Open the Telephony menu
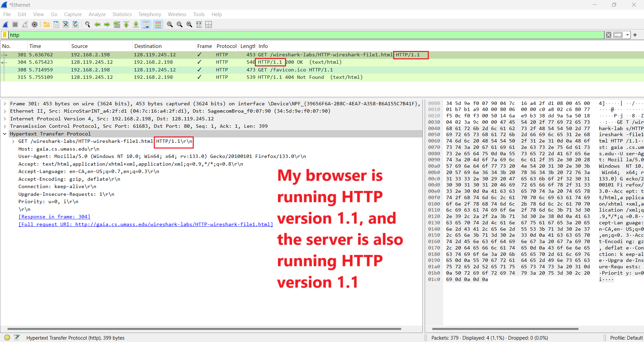Screen dimensions: 644x342 [150, 14]
